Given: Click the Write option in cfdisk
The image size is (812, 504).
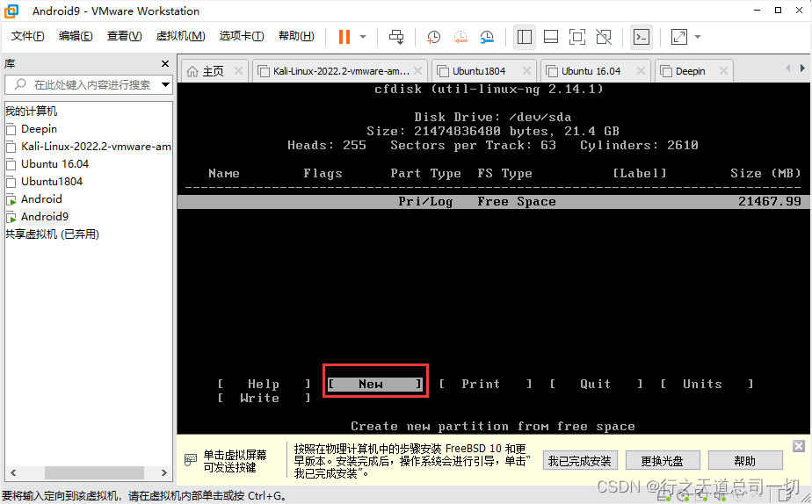Looking at the screenshot, I should (x=265, y=398).
